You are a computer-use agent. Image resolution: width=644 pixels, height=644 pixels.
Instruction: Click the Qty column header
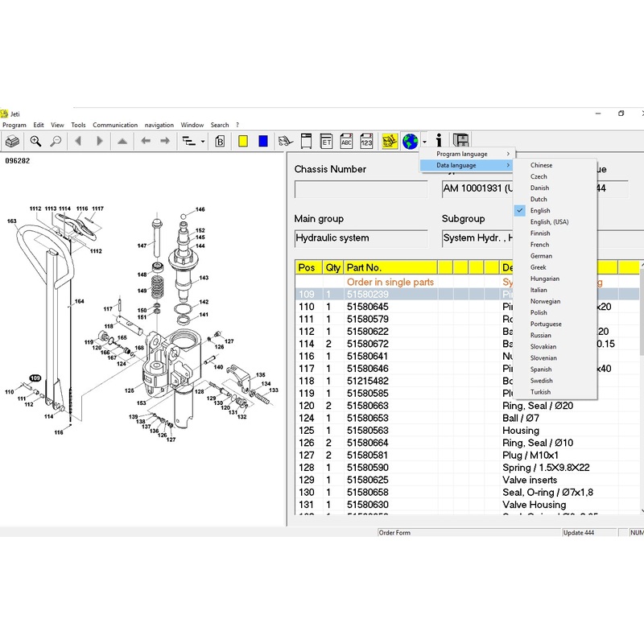click(x=333, y=267)
